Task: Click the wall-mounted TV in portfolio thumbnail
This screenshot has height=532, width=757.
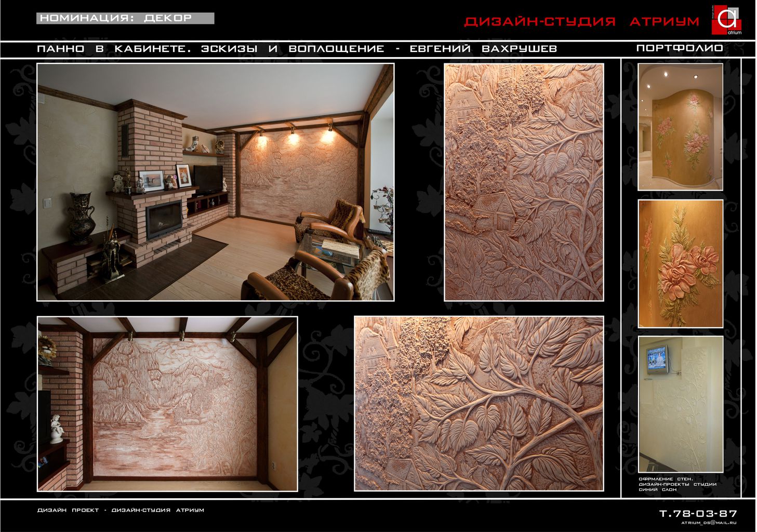Action: pos(657,358)
